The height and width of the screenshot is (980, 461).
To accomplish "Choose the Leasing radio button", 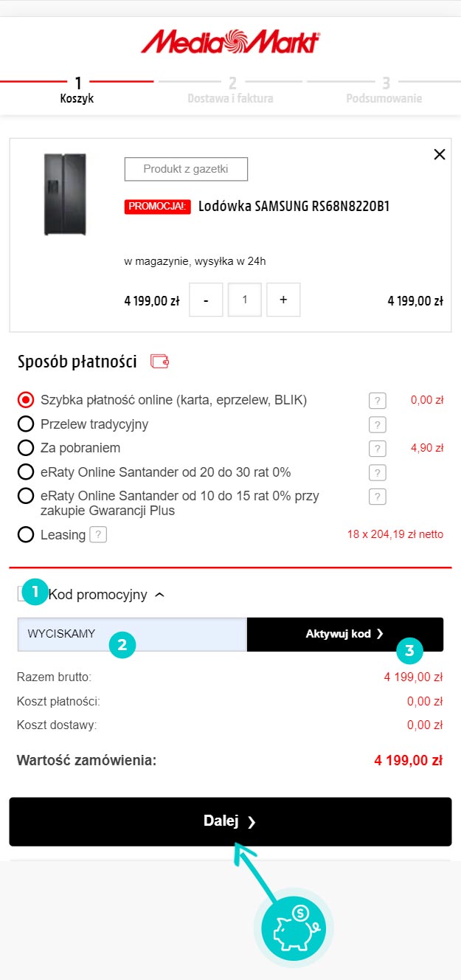I will 26,534.
